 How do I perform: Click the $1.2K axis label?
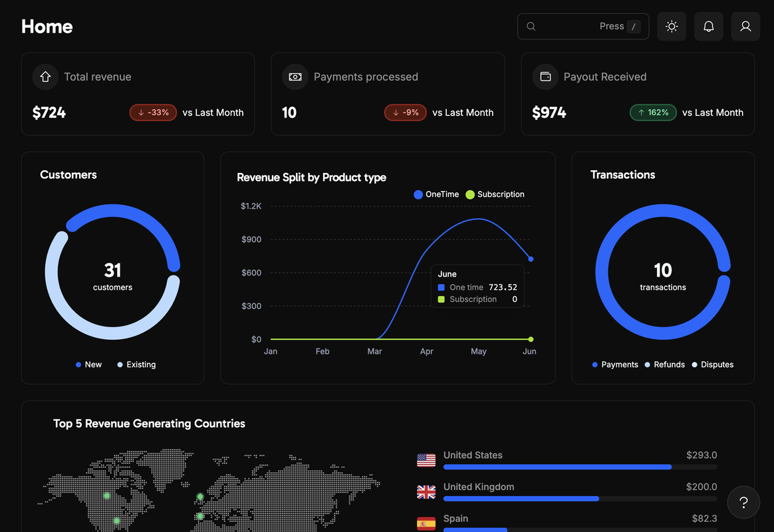tap(251, 206)
